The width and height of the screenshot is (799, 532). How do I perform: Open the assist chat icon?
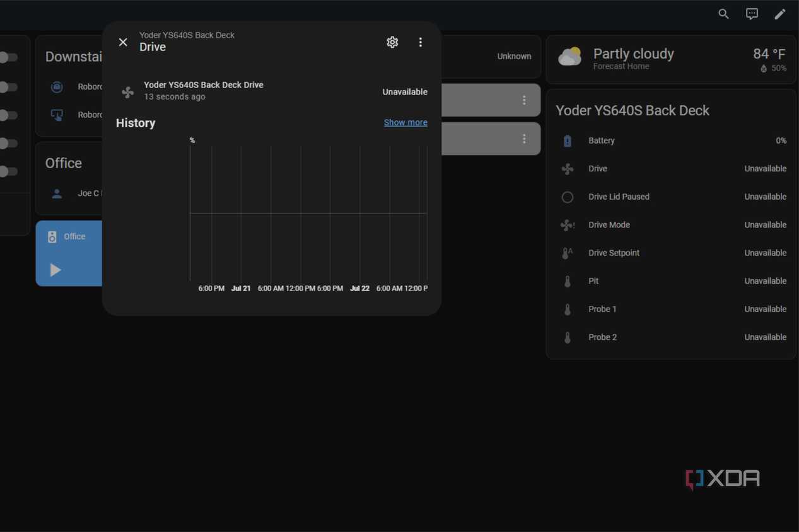(x=752, y=14)
